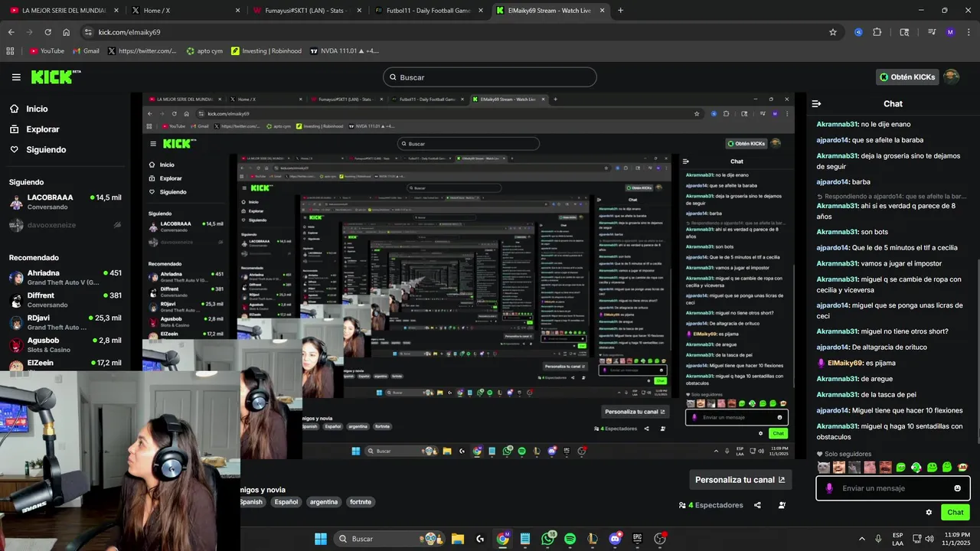Open Discord from taskbar
980x551 pixels.
pos(615,539)
